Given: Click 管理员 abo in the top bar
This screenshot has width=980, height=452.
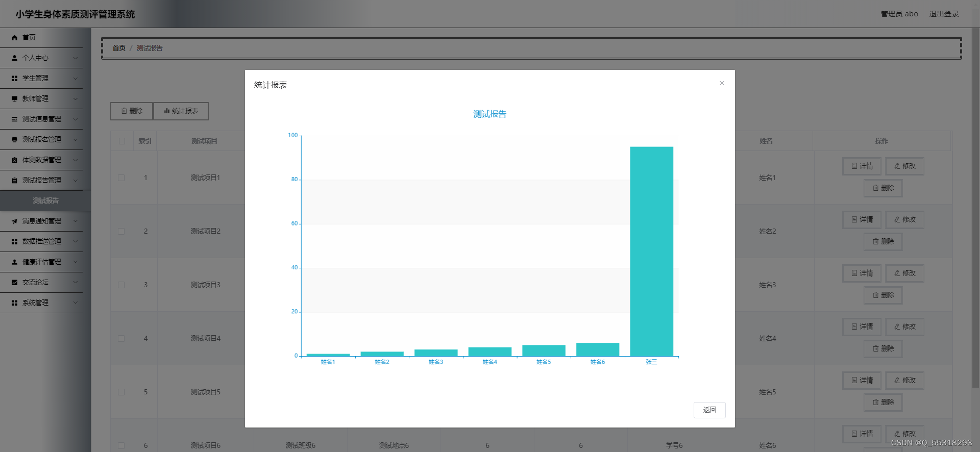Looking at the screenshot, I should point(899,14).
